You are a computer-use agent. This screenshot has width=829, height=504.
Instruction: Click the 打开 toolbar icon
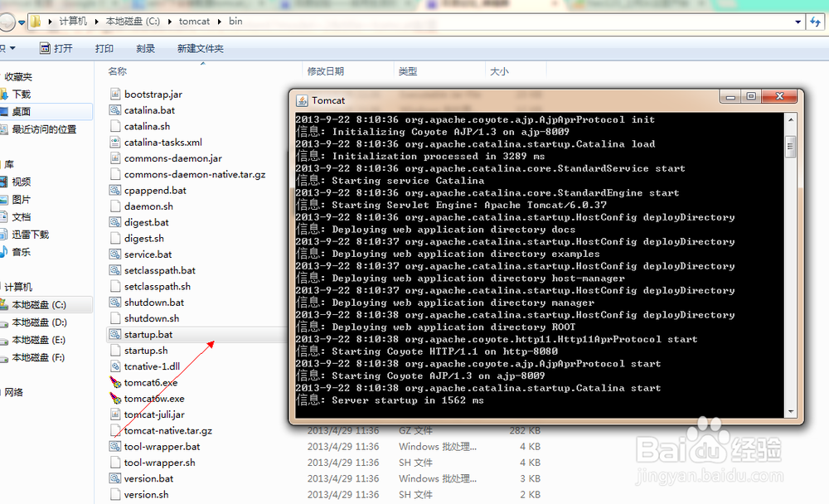pyautogui.click(x=45, y=49)
